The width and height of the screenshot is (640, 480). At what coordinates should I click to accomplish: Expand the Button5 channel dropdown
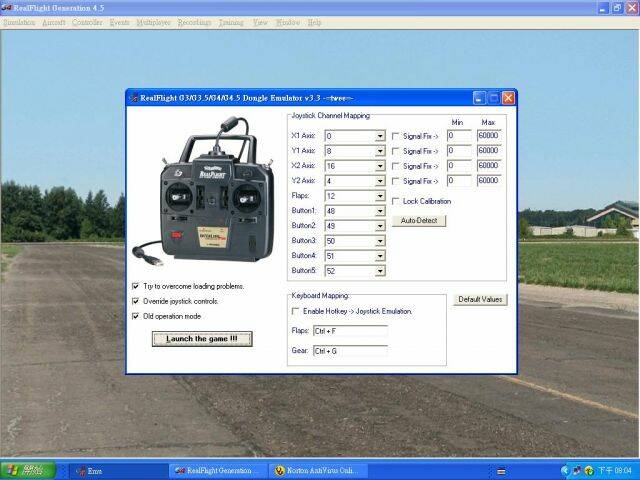380,271
